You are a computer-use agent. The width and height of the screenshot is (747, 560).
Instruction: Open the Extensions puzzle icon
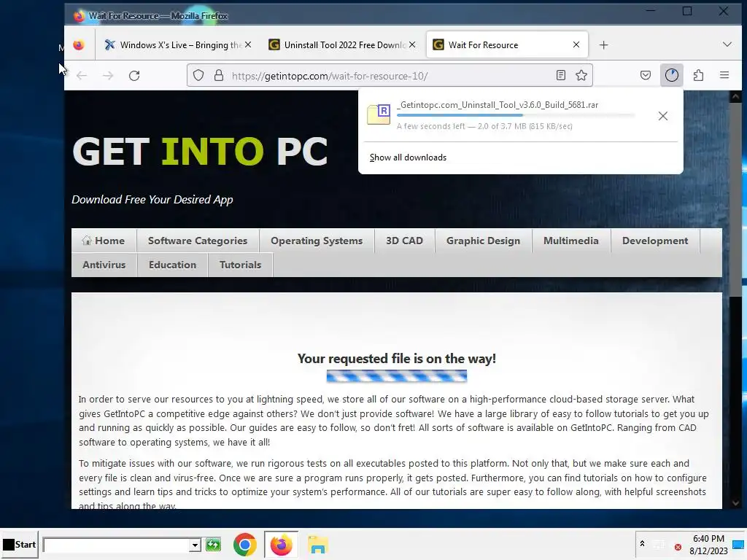pos(698,75)
